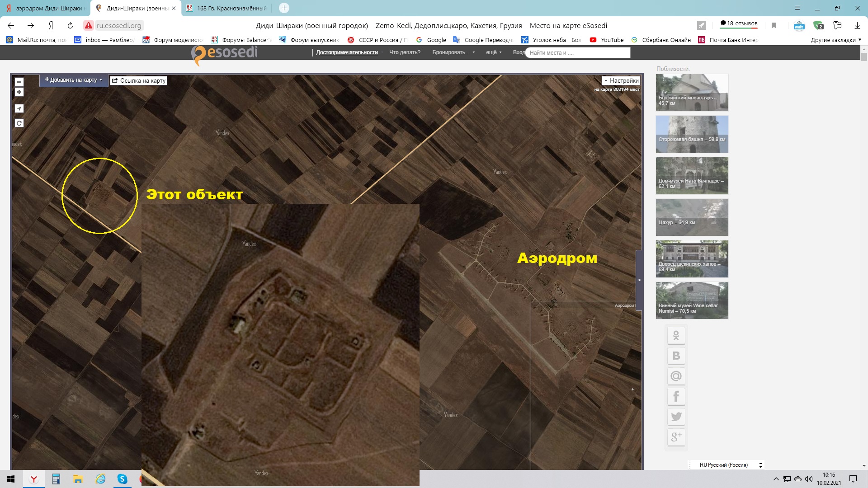Click the 'Найти места и ...' search field
868x488 pixels.
[577, 53]
